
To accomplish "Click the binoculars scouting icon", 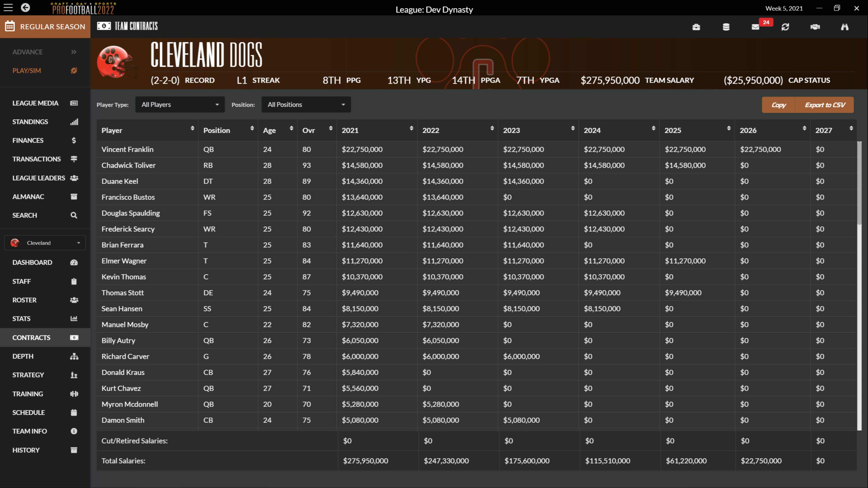I will coord(844,27).
